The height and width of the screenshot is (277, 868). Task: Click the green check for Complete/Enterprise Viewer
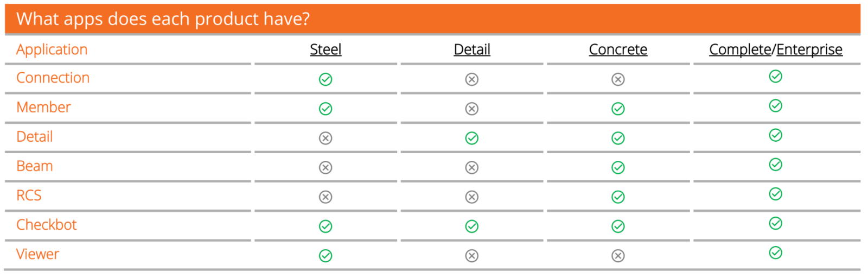[x=776, y=253]
